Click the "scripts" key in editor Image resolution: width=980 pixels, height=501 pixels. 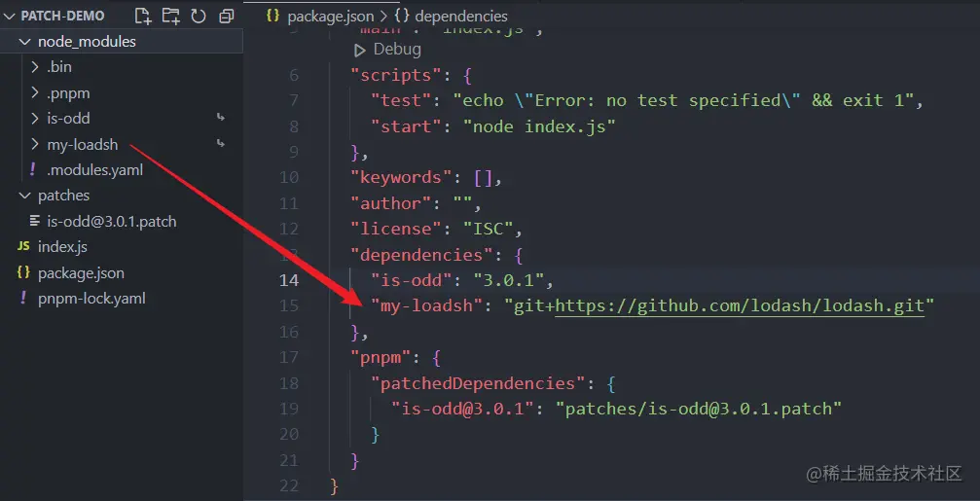click(x=396, y=75)
